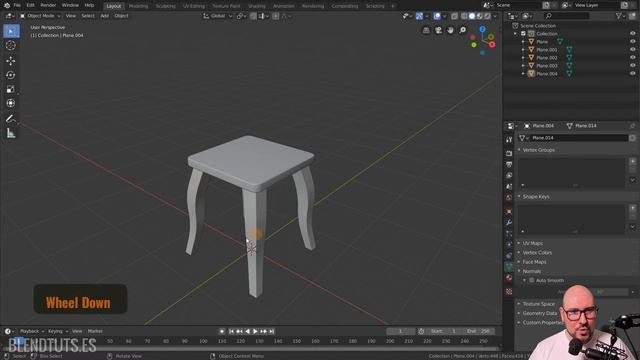Click the outliner search field

[567, 16]
